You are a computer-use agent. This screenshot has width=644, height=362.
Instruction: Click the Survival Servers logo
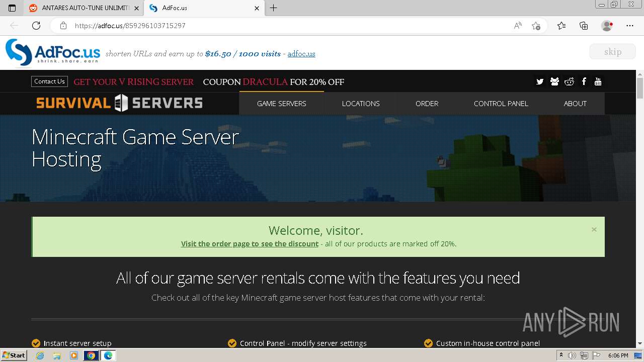pos(119,103)
